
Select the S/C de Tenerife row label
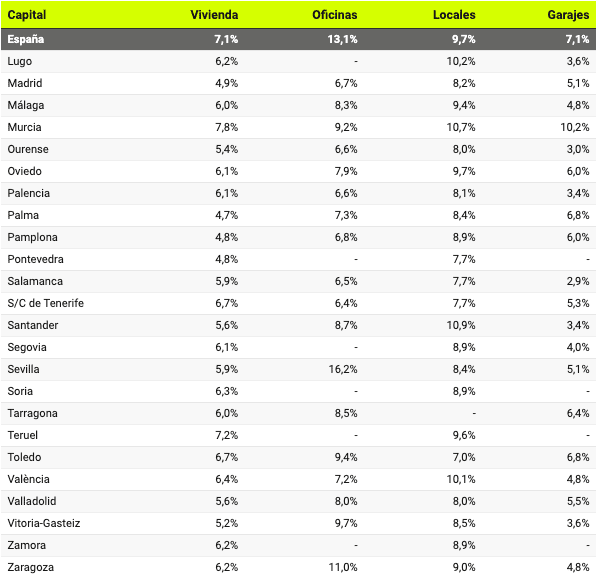pyautogui.click(x=45, y=303)
